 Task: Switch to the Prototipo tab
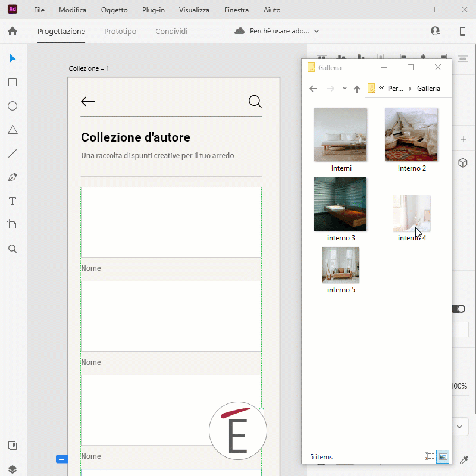coord(120,32)
